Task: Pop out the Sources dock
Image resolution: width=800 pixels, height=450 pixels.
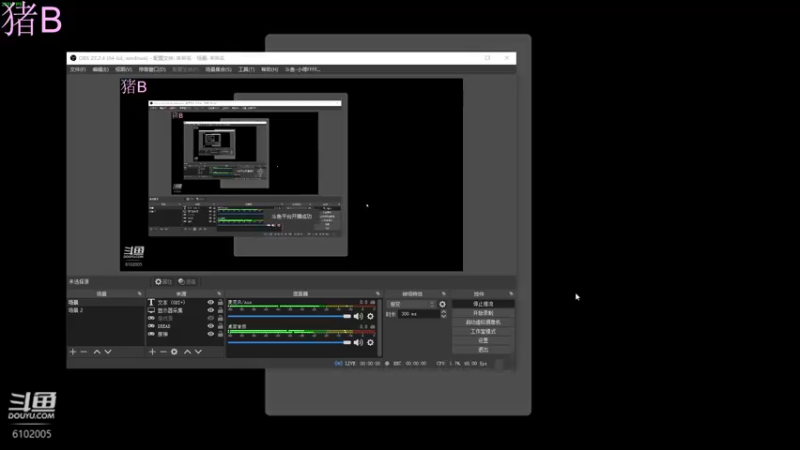Action: point(219,294)
